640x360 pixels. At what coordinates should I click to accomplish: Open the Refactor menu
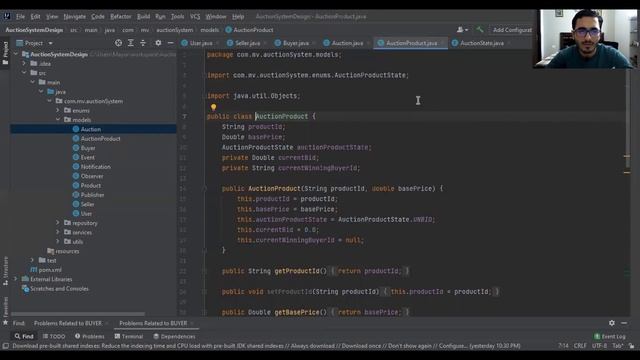coord(121,17)
